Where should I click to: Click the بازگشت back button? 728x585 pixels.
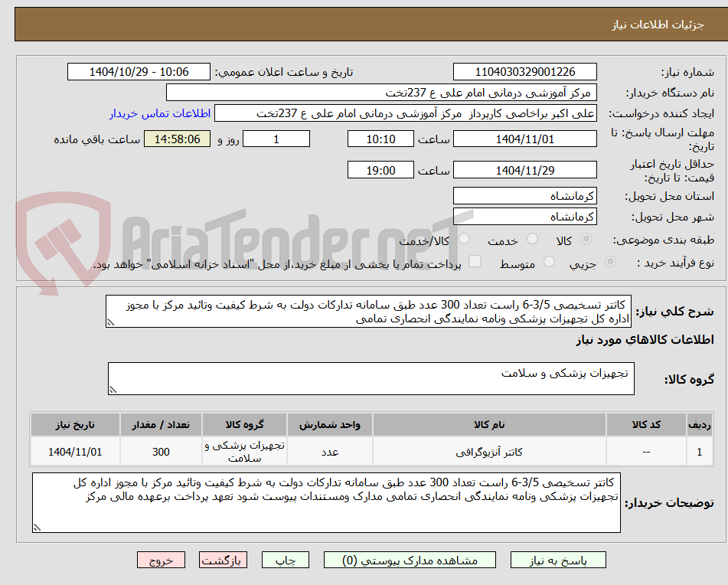pyautogui.click(x=223, y=560)
